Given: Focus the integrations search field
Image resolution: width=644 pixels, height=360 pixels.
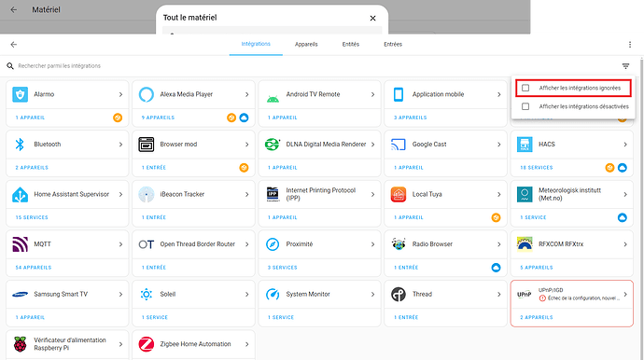Looking at the screenshot, I should click(x=312, y=66).
